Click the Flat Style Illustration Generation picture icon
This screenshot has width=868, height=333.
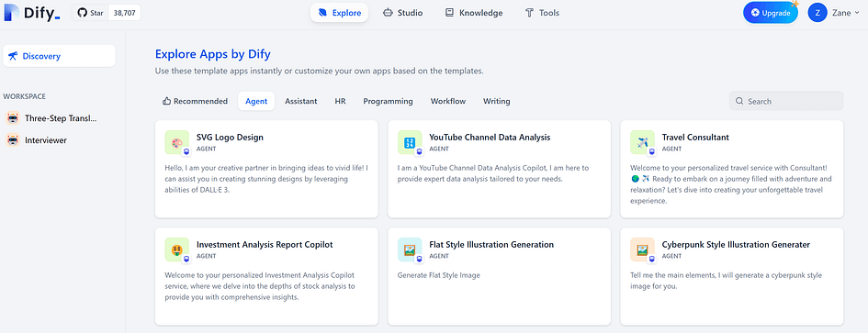pos(410,250)
